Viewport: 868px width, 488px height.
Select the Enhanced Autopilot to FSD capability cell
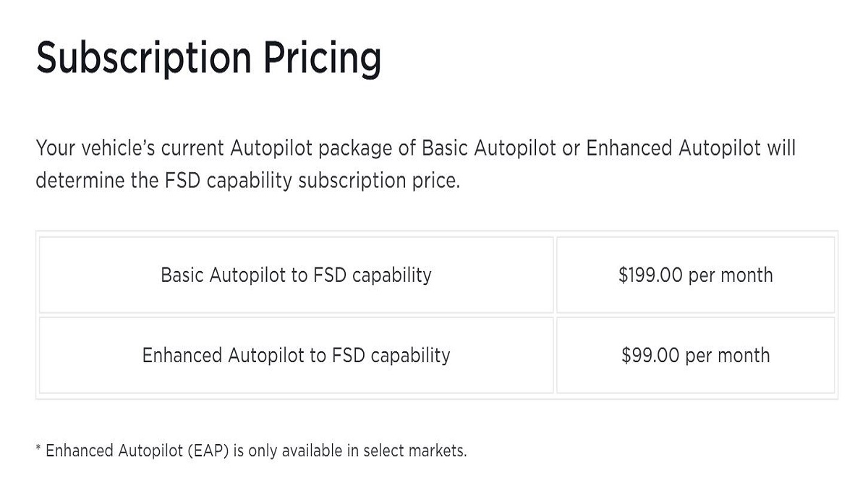[x=296, y=356]
